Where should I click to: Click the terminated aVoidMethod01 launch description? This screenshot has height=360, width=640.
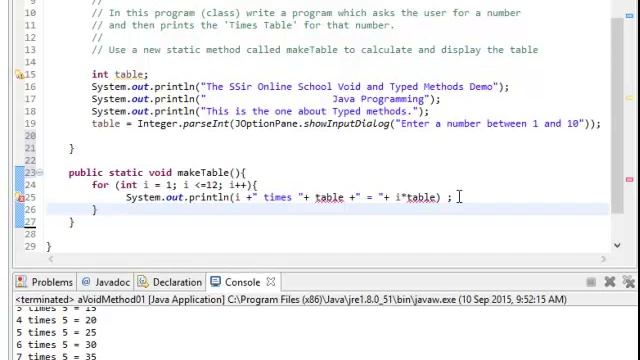click(291, 300)
